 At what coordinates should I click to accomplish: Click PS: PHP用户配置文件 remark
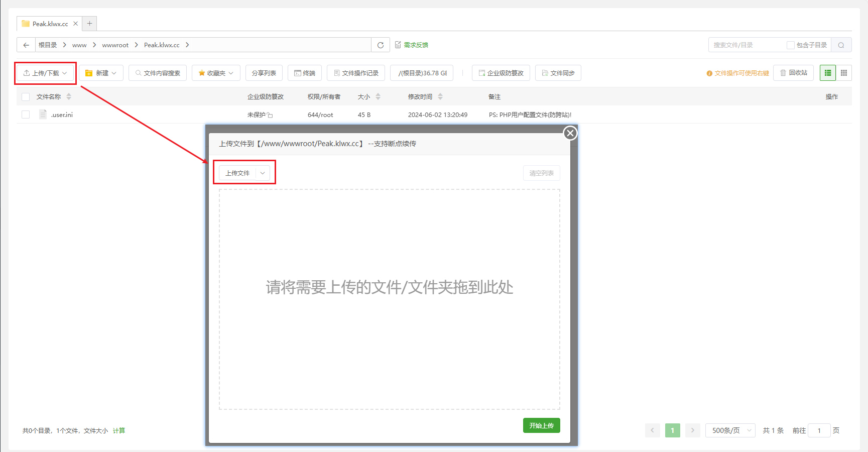530,115
